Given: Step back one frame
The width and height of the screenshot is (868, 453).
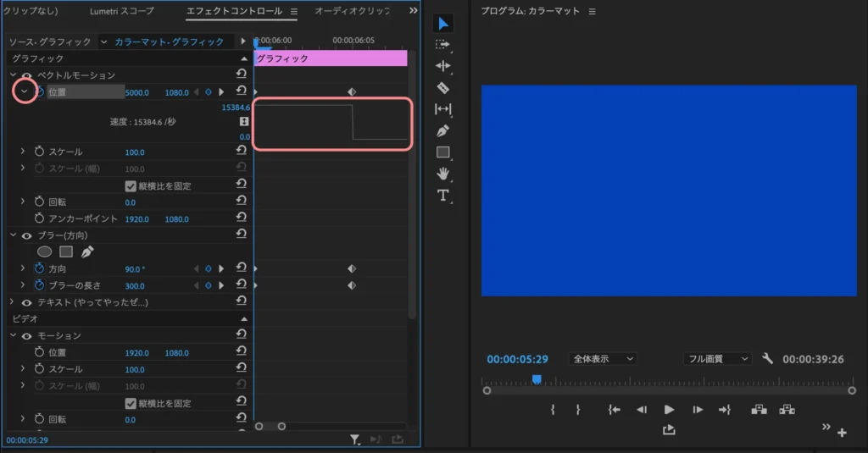Looking at the screenshot, I should click(642, 409).
